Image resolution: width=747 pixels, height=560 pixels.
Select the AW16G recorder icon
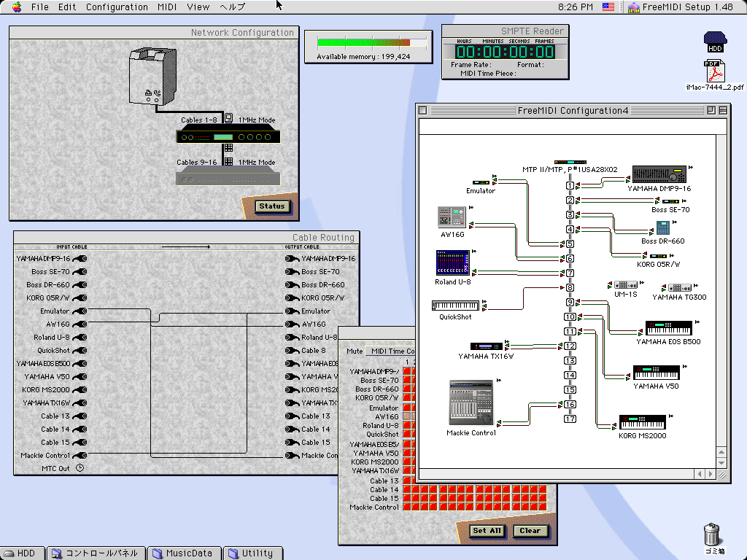click(451, 217)
